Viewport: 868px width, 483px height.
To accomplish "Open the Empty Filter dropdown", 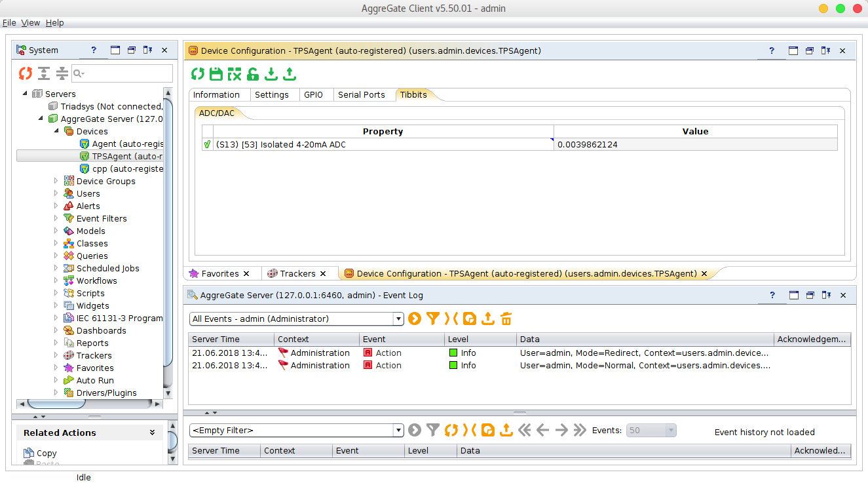I will tap(398, 431).
